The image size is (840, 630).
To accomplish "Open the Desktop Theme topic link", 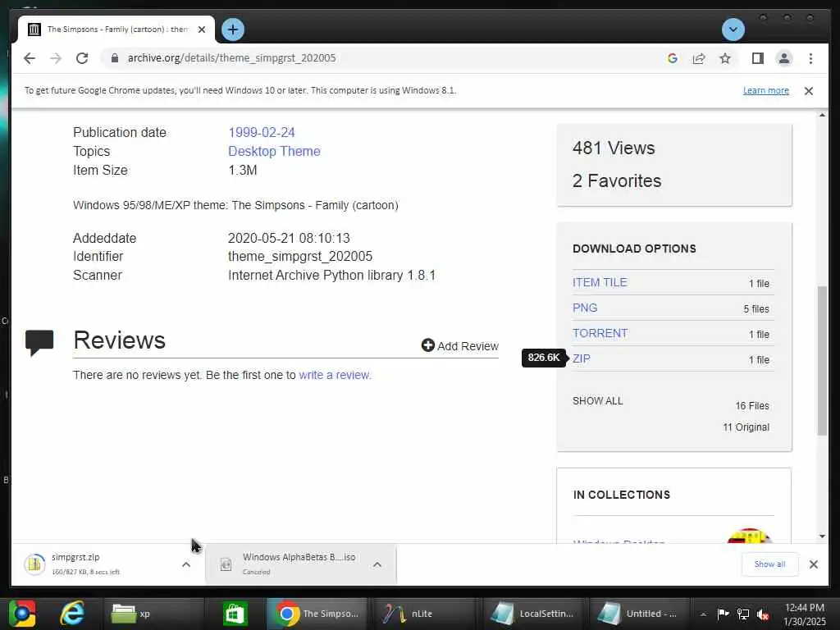I will pyautogui.click(x=274, y=151).
